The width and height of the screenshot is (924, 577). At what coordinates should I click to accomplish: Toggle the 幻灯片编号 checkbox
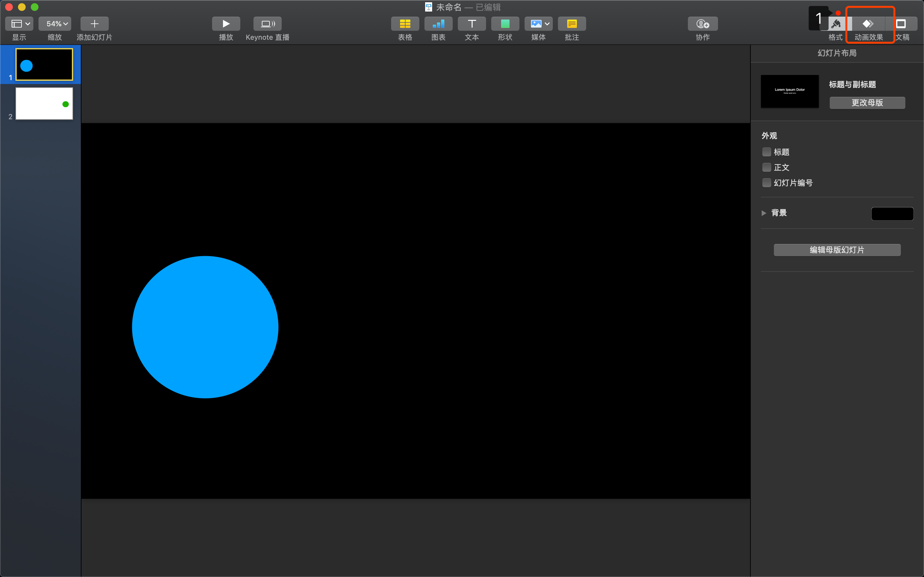tap(766, 183)
